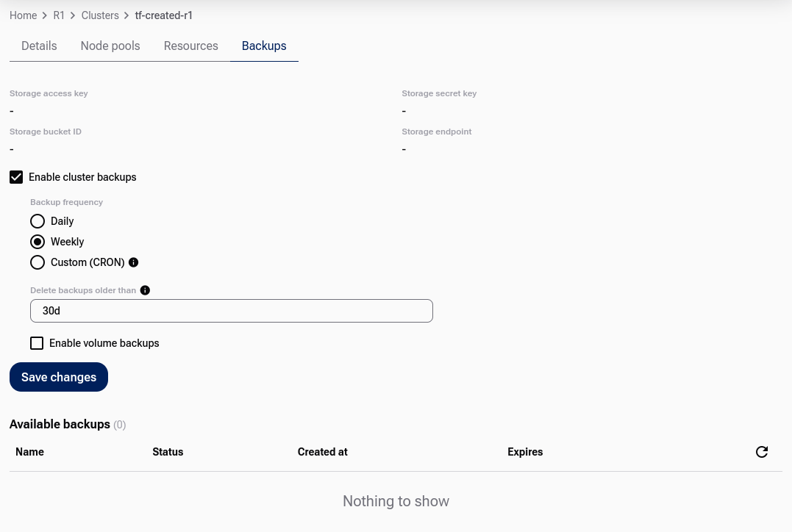Focus the Delete backups older than field
Viewport: 792px width, 532px height.
coord(232,311)
